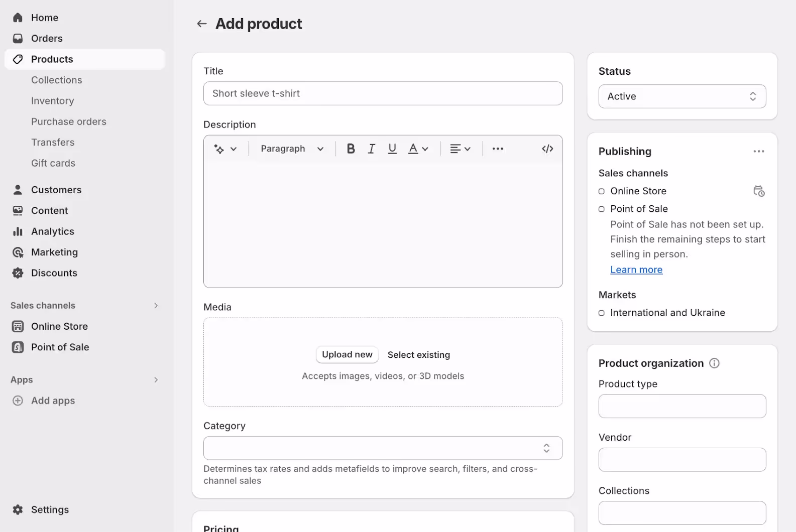
Task: Open the AI magic generate text menu
Action: (x=225, y=149)
